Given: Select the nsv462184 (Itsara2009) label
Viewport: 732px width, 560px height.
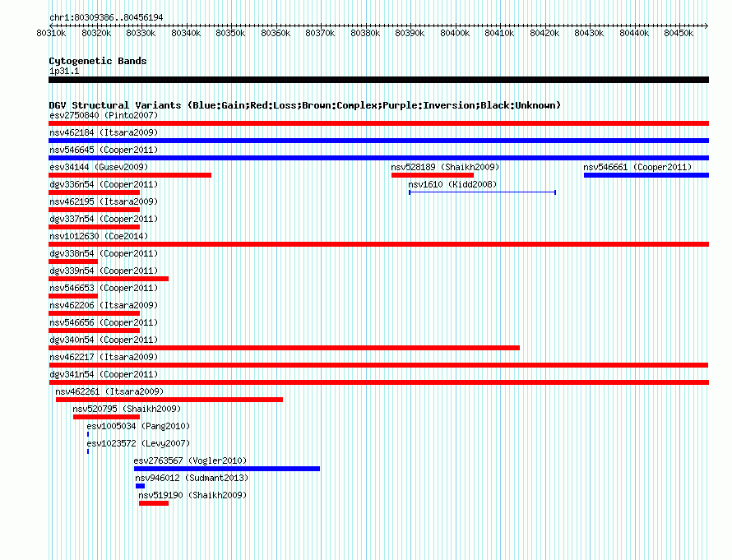Looking at the screenshot, I should coord(104,132).
